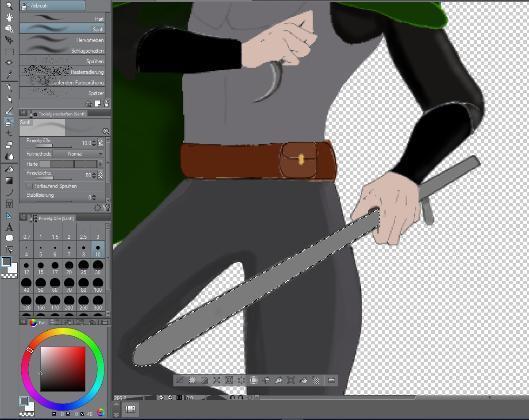Open the Füllmethode Normal dropdown
Image resolution: width=529 pixels, height=420 pixels.
point(78,154)
